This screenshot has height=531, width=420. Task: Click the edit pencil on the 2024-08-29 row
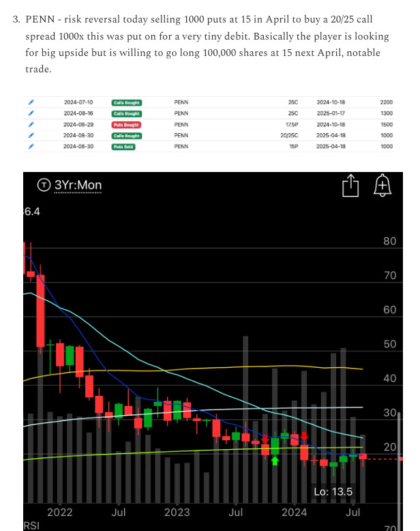point(31,125)
